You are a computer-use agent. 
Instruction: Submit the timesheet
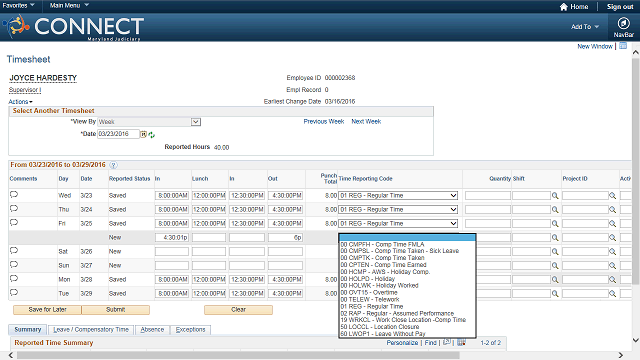[116, 310]
